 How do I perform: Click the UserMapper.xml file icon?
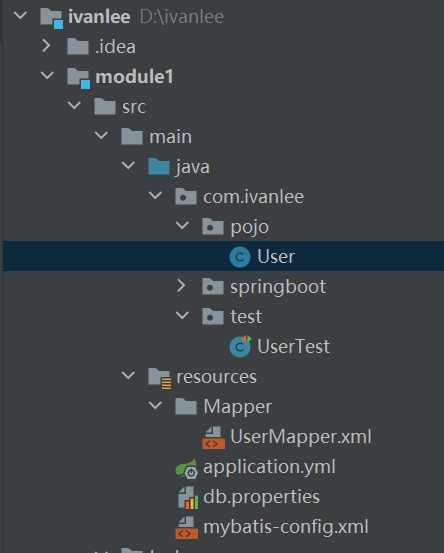point(213,437)
